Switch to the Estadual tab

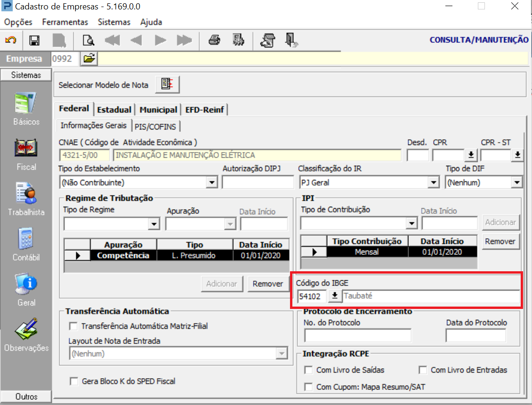(x=114, y=110)
